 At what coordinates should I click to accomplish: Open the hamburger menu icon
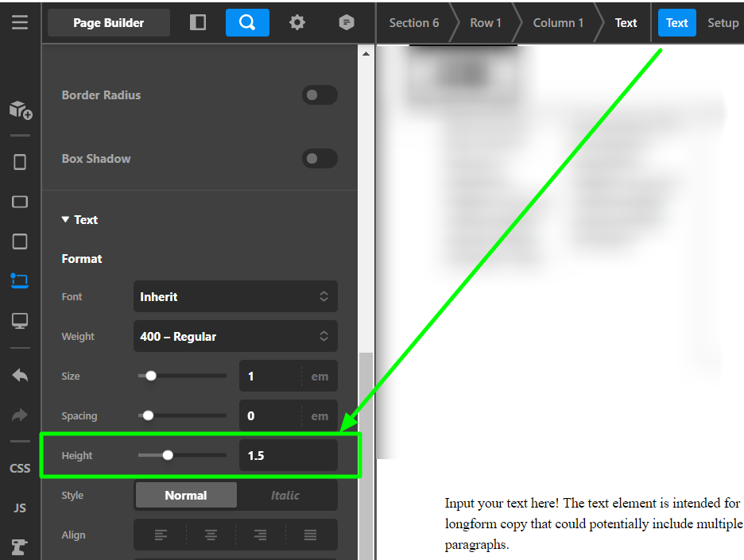[19, 22]
